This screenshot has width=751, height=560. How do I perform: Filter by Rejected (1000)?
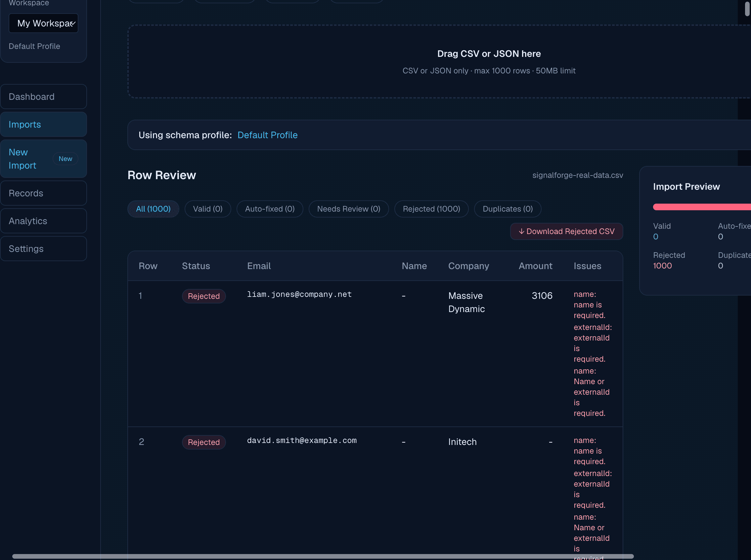coord(431,209)
